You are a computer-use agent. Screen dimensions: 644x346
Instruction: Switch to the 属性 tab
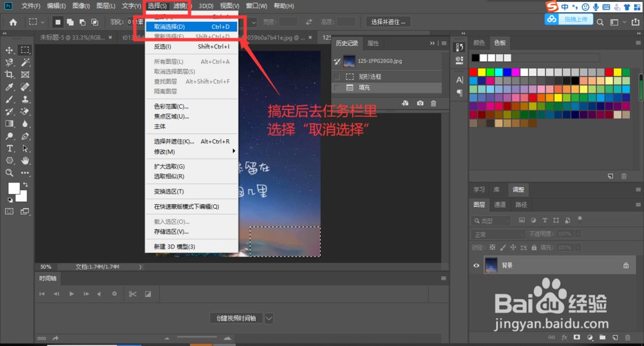(373, 43)
